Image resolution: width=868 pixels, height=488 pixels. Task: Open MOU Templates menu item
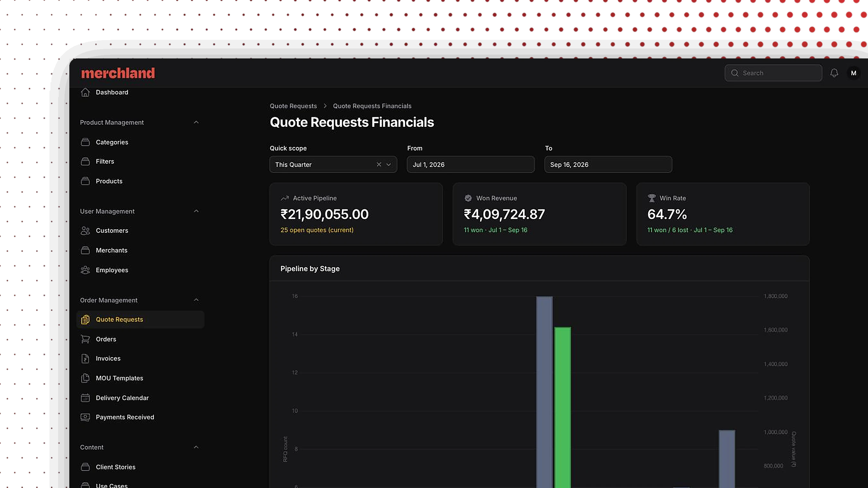tap(119, 378)
